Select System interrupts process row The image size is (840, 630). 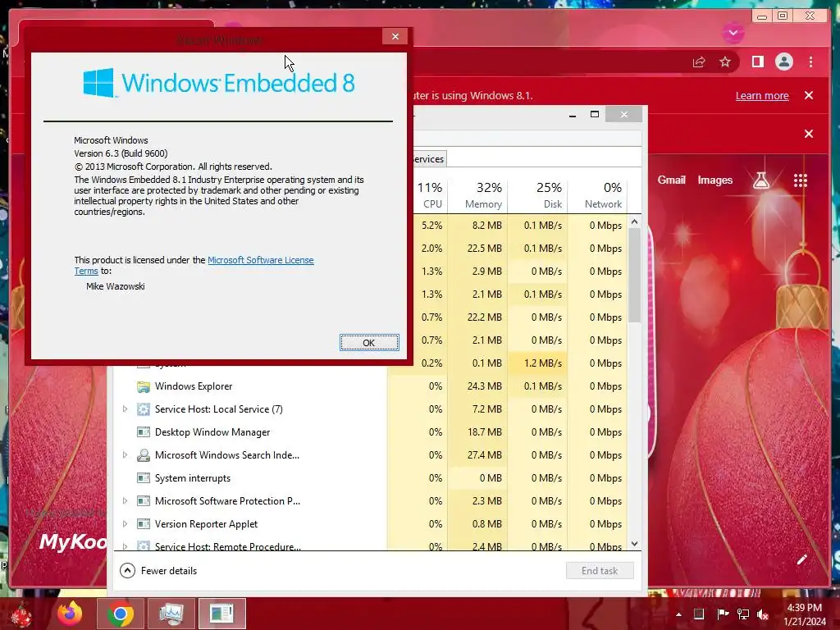(x=370, y=478)
